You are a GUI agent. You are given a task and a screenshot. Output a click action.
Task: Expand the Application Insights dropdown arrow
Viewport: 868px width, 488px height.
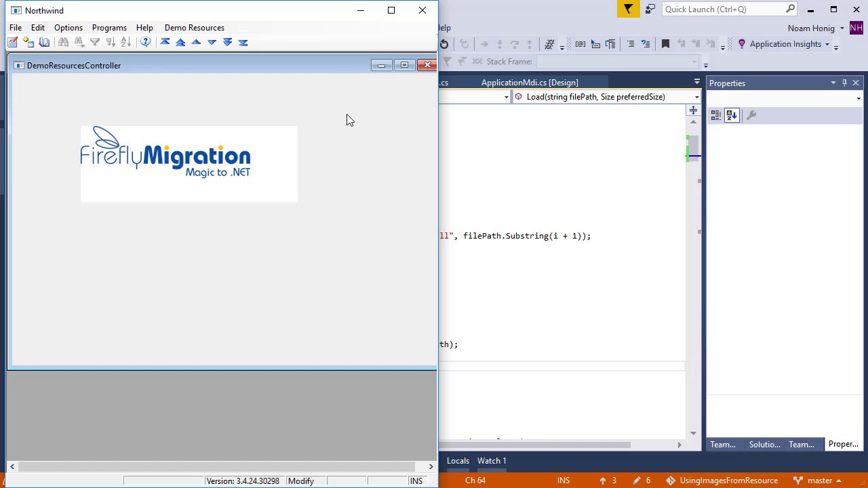[827, 45]
